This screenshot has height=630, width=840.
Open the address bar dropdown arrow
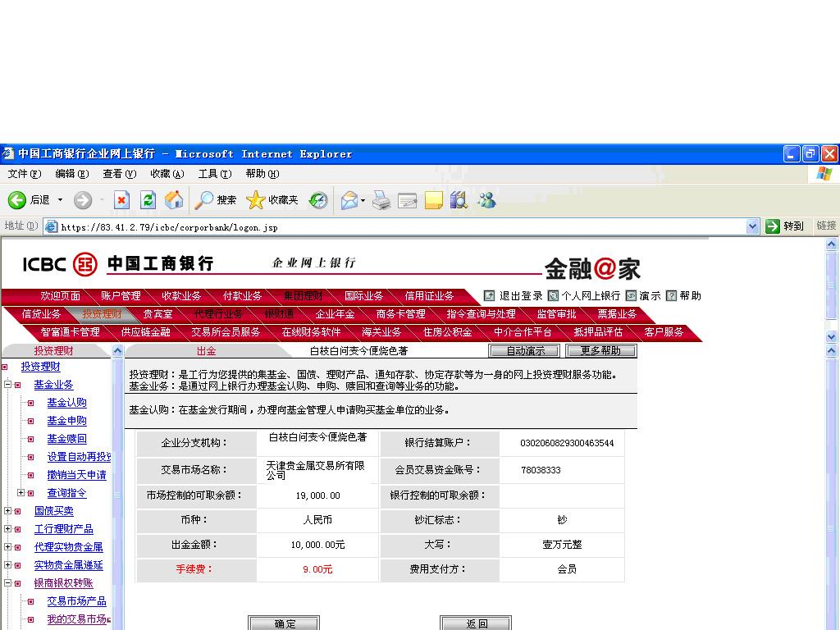[752, 226]
